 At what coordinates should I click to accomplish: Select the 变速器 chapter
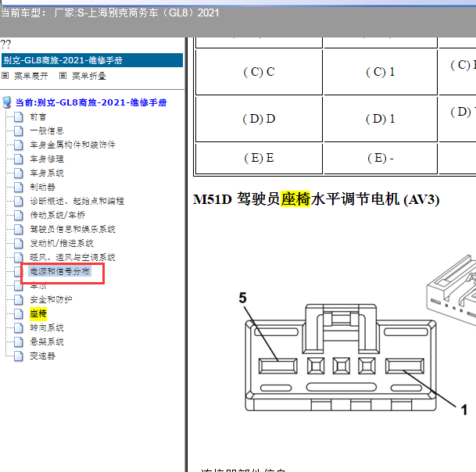click(x=42, y=356)
